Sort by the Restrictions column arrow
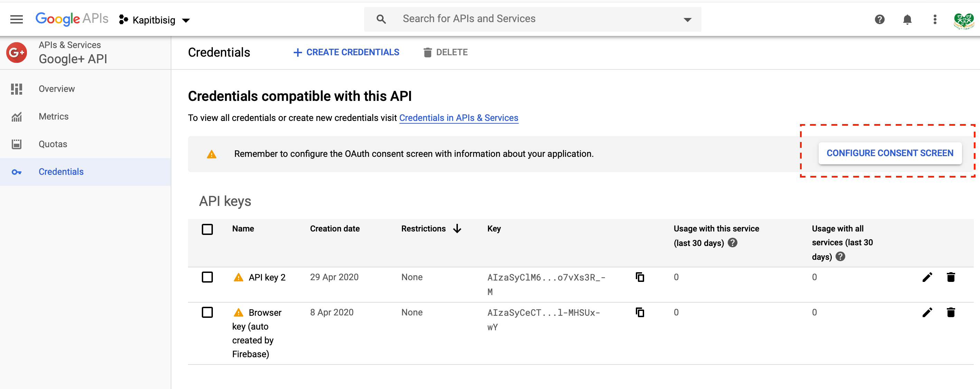This screenshot has height=389, width=980. pyautogui.click(x=457, y=229)
